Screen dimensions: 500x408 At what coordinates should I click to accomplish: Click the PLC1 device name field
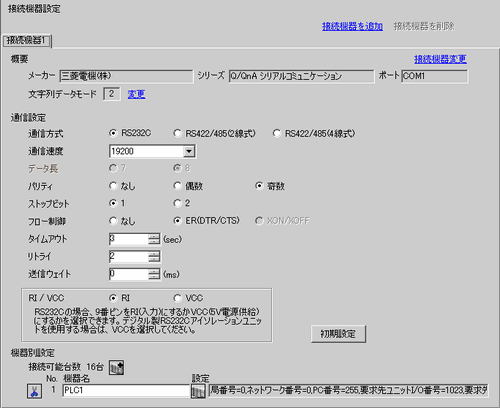(x=126, y=391)
